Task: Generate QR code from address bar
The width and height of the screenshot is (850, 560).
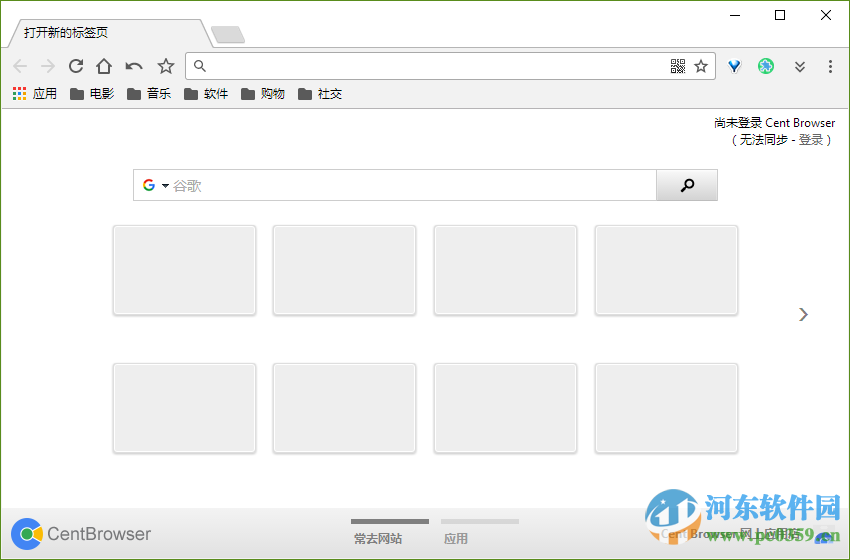Action: [x=678, y=66]
